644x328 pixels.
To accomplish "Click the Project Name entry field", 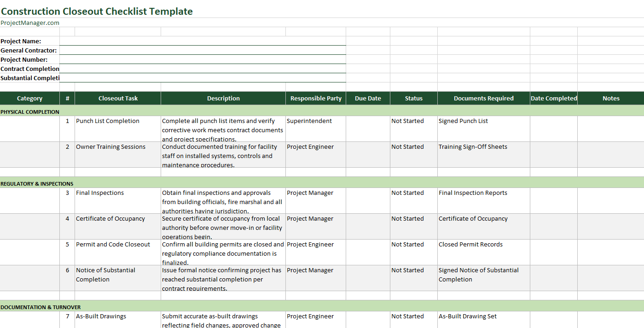I will pos(203,41).
